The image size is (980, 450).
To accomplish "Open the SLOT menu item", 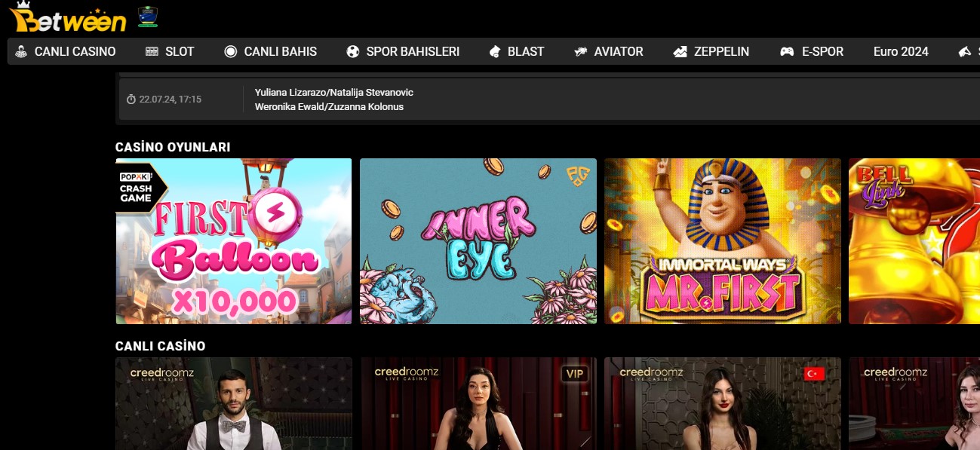I will [x=170, y=52].
